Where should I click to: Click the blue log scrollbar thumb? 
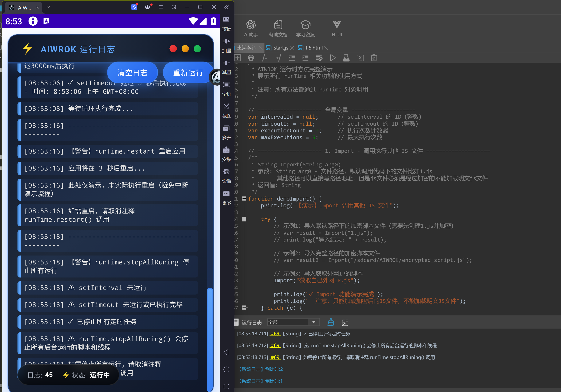coord(210,339)
